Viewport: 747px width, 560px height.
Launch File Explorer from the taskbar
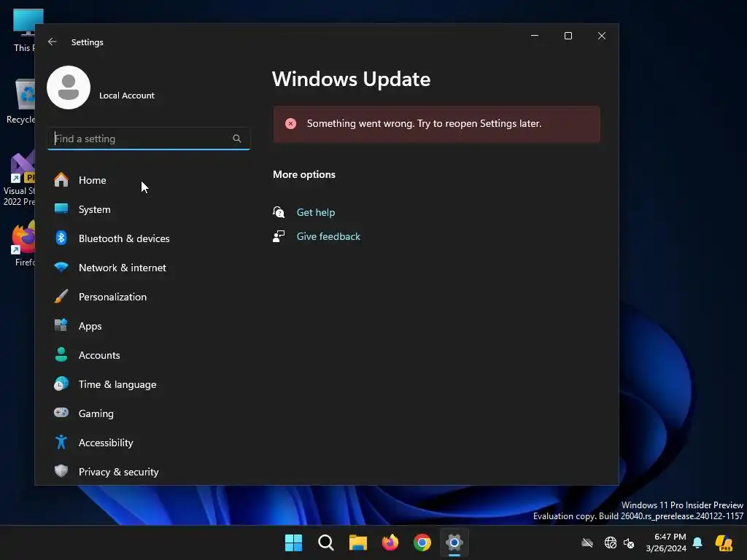click(357, 542)
